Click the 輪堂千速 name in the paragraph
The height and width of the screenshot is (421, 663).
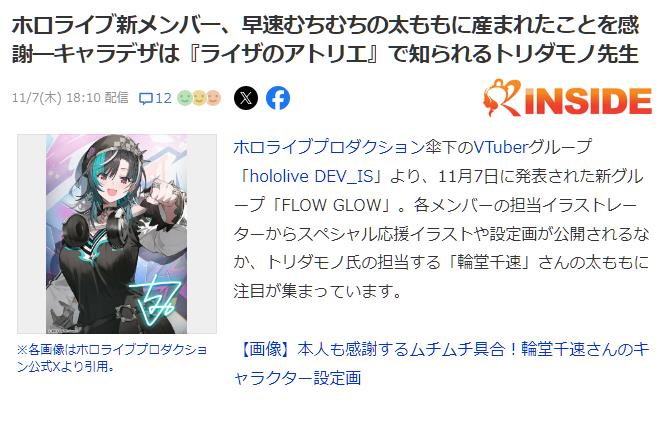pos(493,263)
